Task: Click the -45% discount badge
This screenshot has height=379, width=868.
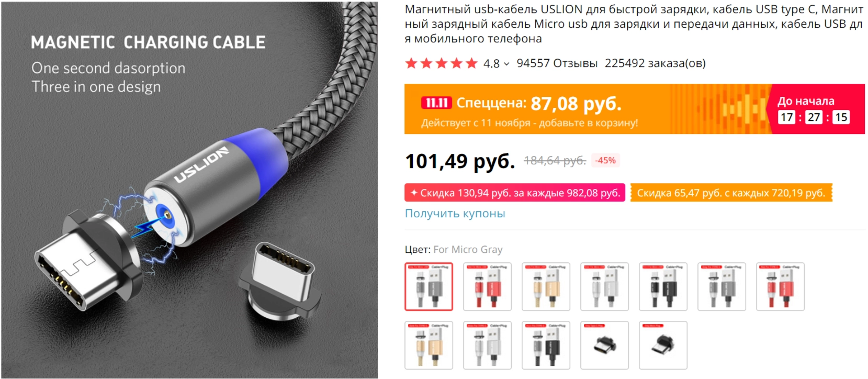Action: click(605, 161)
